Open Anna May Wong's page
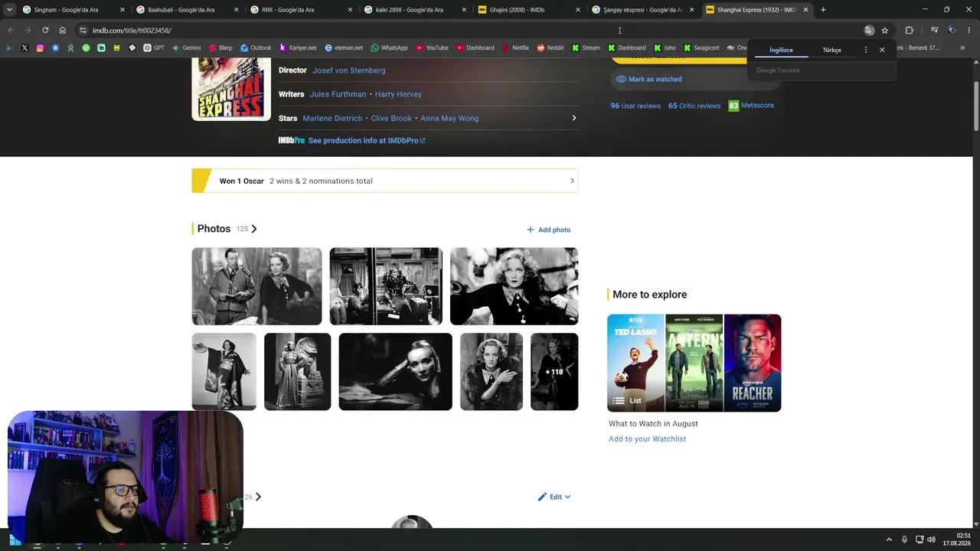 [449, 119]
